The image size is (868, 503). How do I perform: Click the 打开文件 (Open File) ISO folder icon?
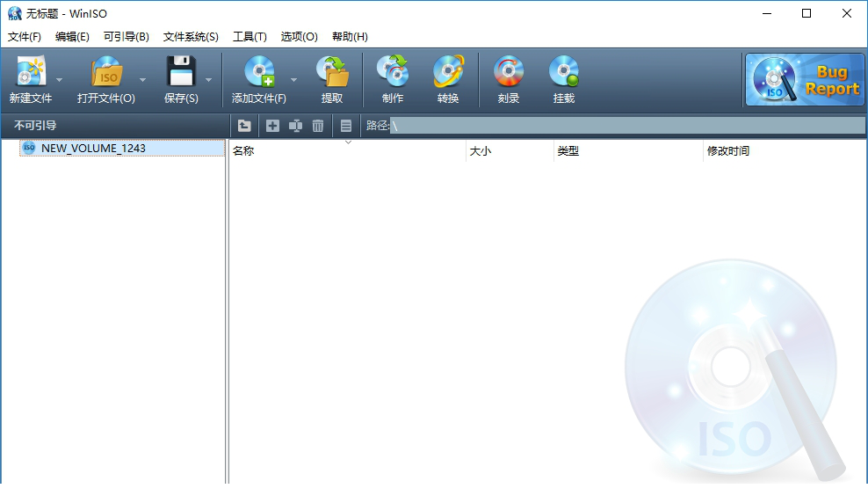coord(106,72)
